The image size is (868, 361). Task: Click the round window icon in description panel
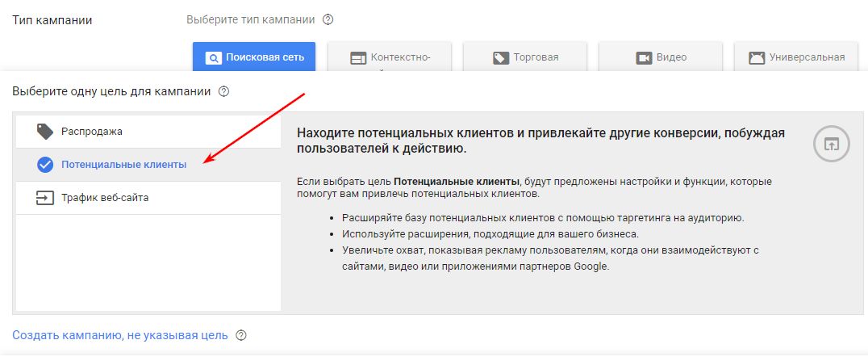pyautogui.click(x=831, y=145)
